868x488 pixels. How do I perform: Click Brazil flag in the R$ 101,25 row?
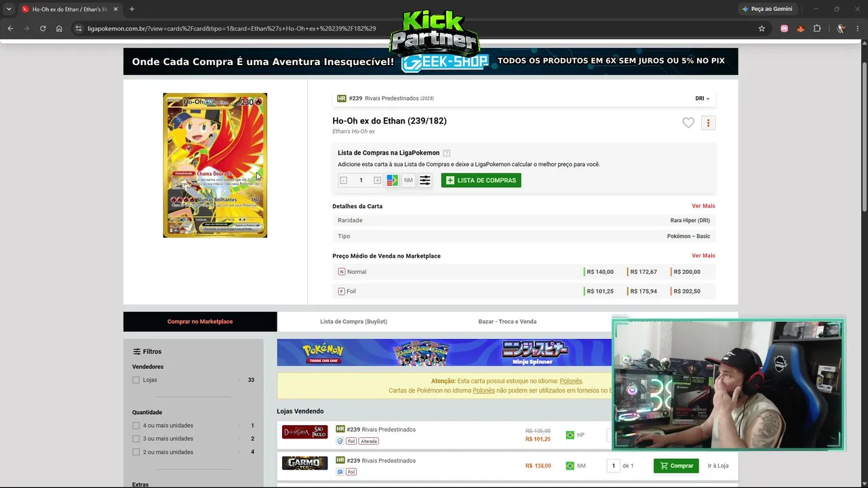570,435
